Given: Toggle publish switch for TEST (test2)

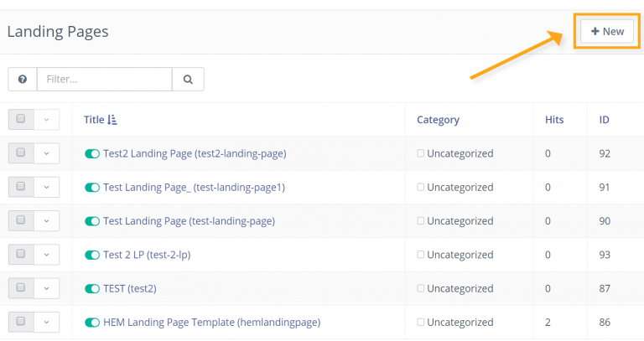Looking at the screenshot, I should point(92,288).
